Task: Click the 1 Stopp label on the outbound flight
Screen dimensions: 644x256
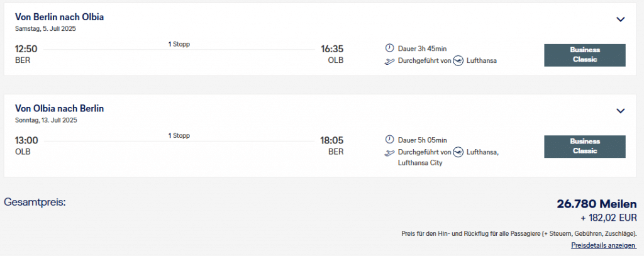Action: pos(179,44)
